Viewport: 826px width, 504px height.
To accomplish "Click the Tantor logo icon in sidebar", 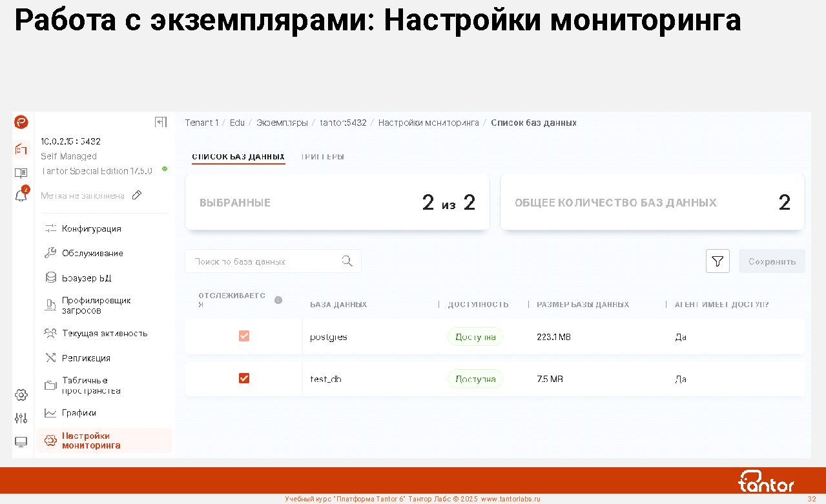I will [x=21, y=122].
